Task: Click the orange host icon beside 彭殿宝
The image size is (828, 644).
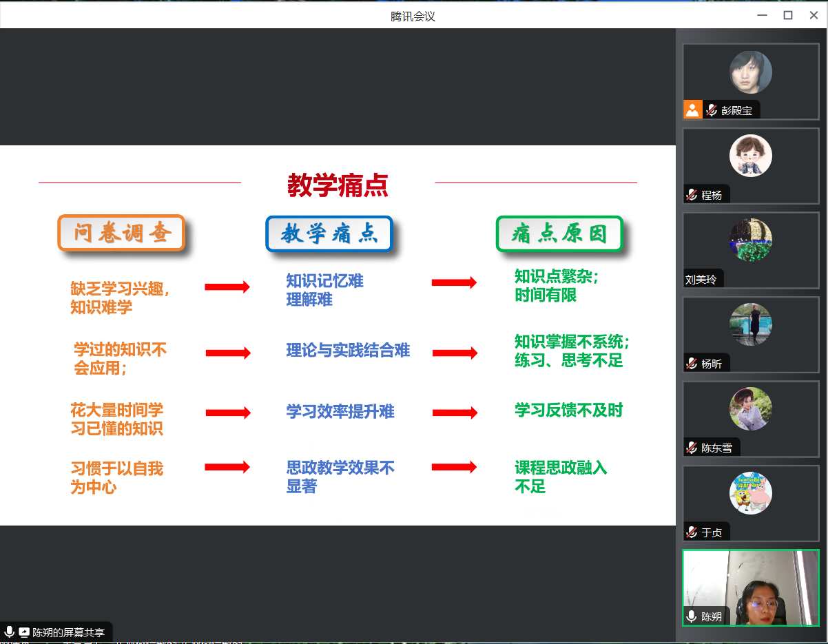Action: click(692, 110)
